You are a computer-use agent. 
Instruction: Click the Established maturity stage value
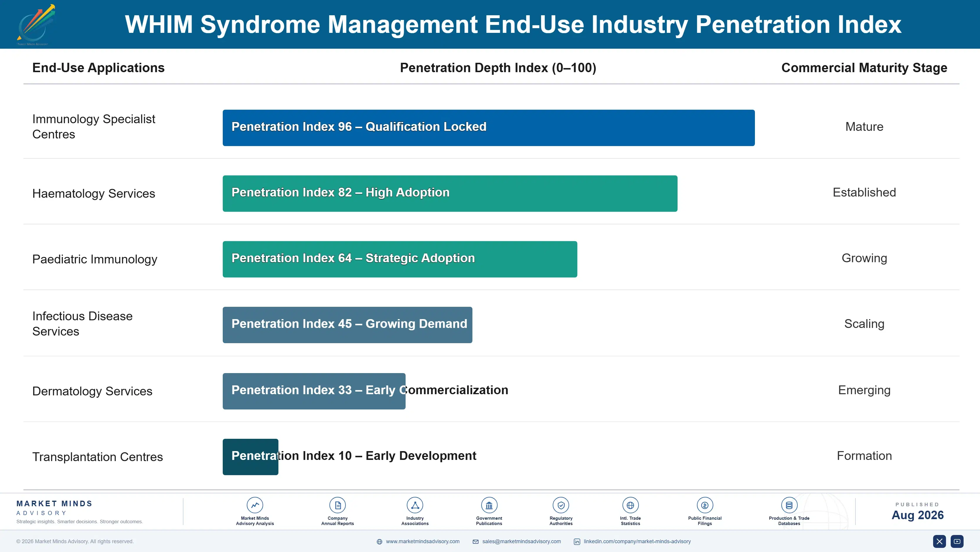pos(864,192)
